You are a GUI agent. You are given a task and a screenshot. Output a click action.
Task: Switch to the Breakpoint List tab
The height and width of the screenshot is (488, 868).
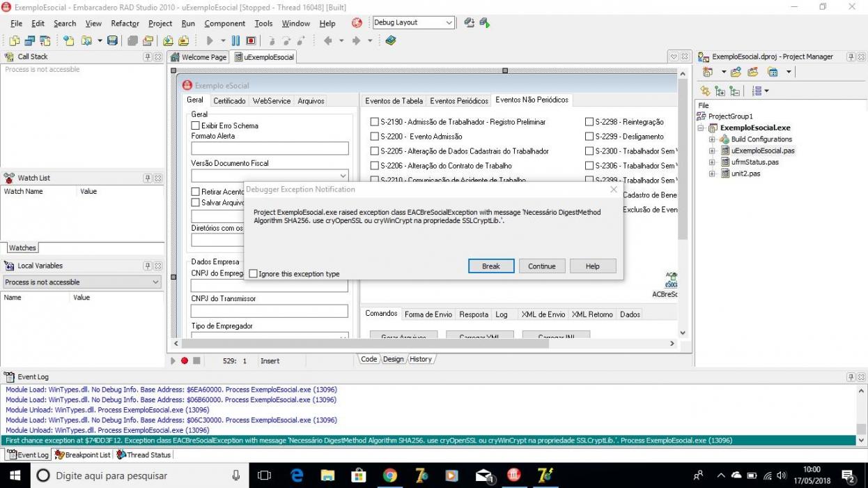[82, 455]
